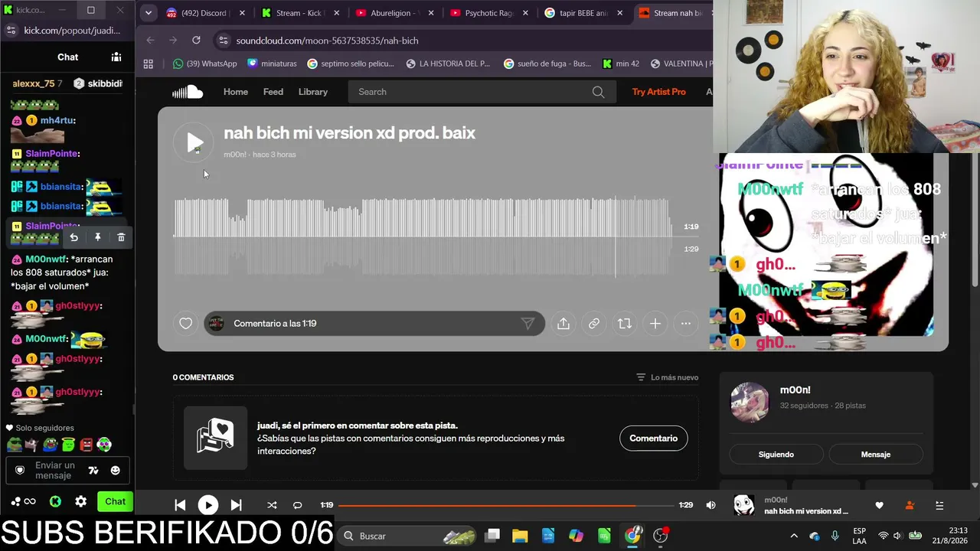
Task: Reload the SoundCloud page
Action: (196, 41)
